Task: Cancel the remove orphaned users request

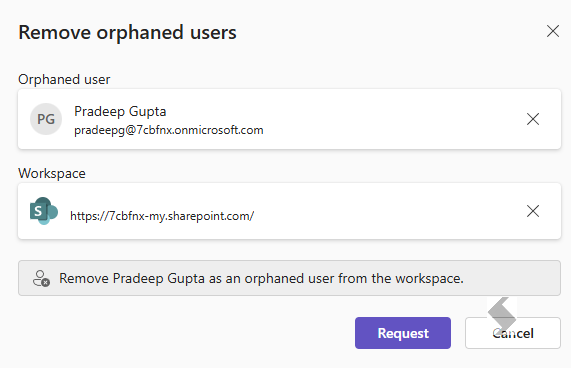Action: (513, 333)
